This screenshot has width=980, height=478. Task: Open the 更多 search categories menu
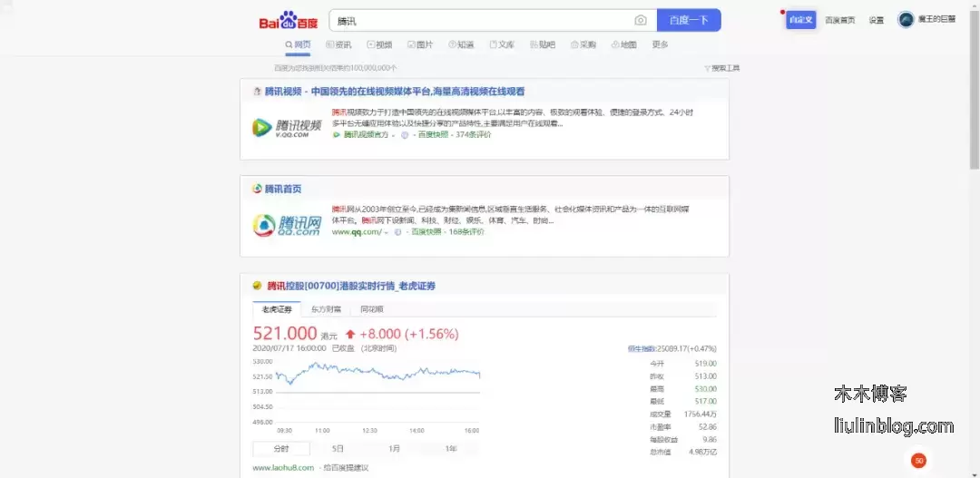click(x=660, y=44)
